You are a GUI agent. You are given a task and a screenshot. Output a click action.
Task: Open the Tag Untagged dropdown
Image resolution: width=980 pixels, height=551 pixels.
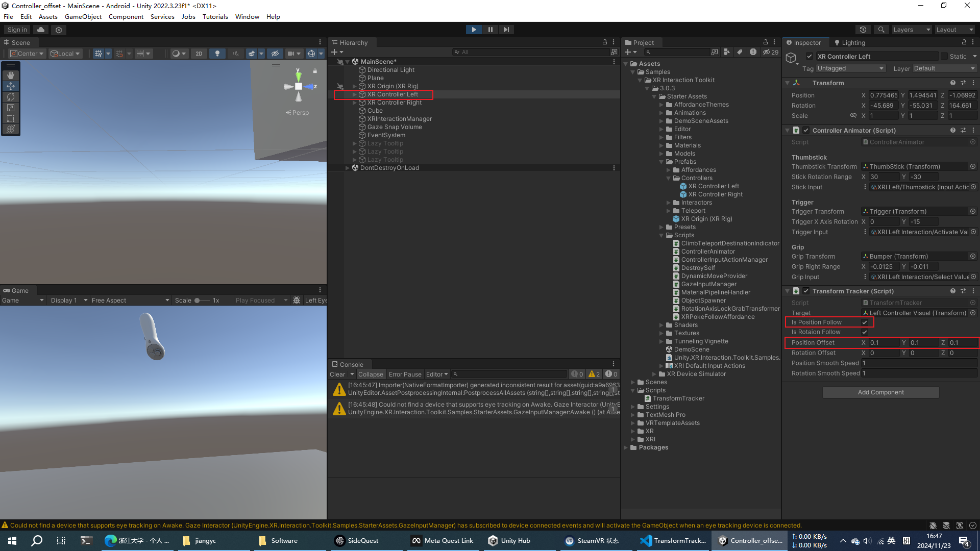click(850, 68)
